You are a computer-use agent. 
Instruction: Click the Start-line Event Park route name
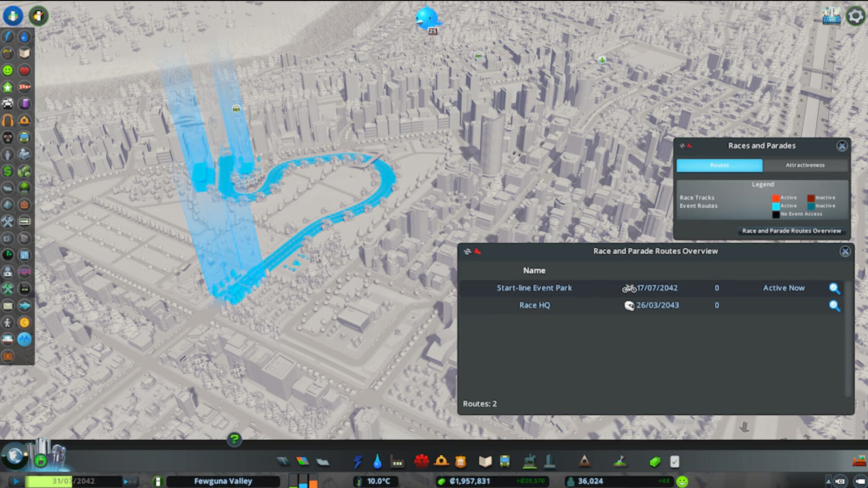coord(534,288)
